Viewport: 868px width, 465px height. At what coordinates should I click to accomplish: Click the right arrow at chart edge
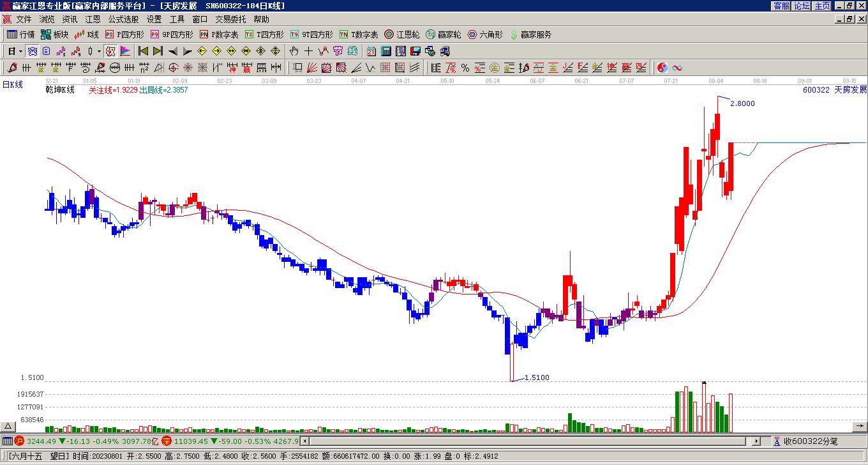[860, 427]
